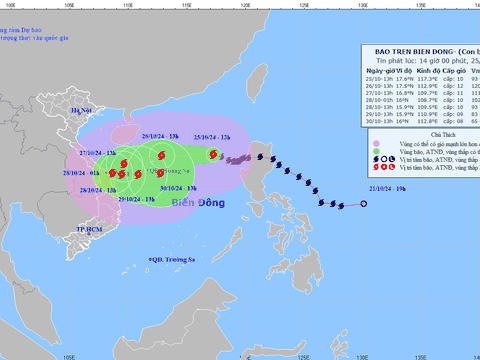
Task: Click the first red storm icon in the legend
Action: click(376, 167)
